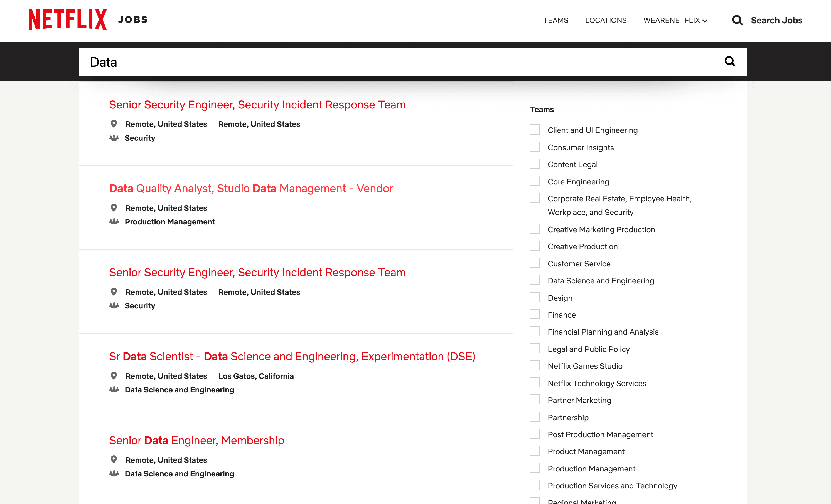Click the Netflix logo in the header
Viewport: 831px width, 504px height.
[x=67, y=20]
